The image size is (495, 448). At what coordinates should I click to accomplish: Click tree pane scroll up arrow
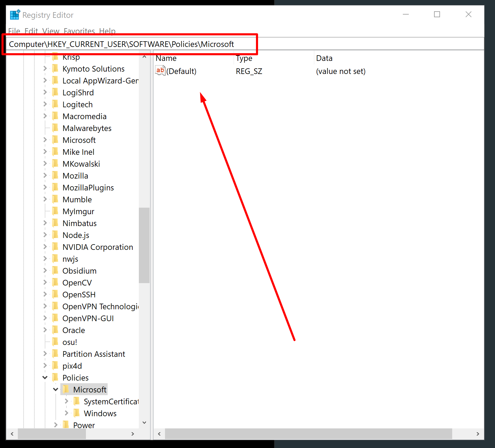pyautogui.click(x=144, y=56)
